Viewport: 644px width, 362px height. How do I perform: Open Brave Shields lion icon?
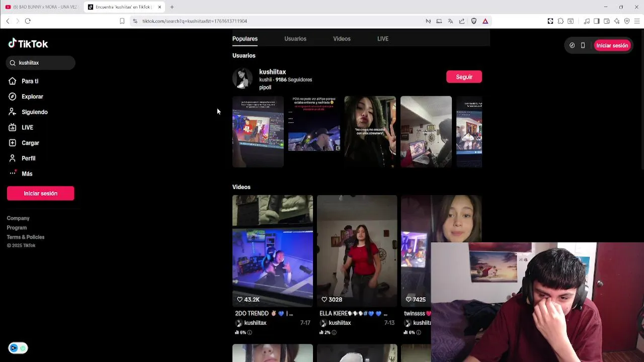point(473,21)
